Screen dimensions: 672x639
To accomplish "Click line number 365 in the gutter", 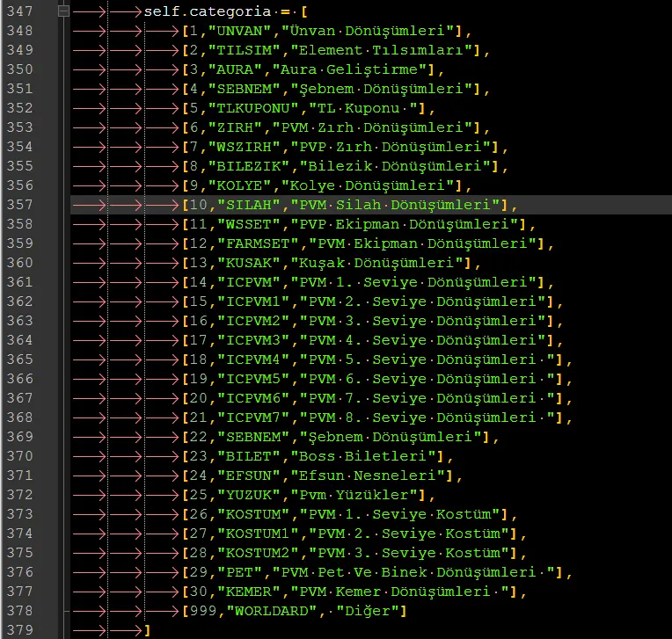I will coord(18,359).
